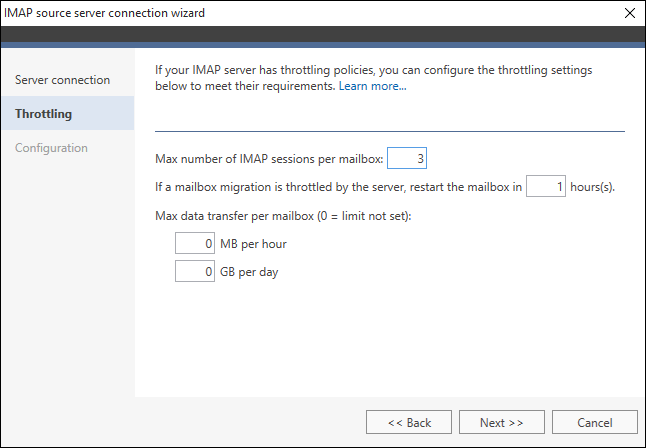This screenshot has width=646, height=448.
Task: Select the Throttling step in the sidebar
Action: tap(68, 113)
